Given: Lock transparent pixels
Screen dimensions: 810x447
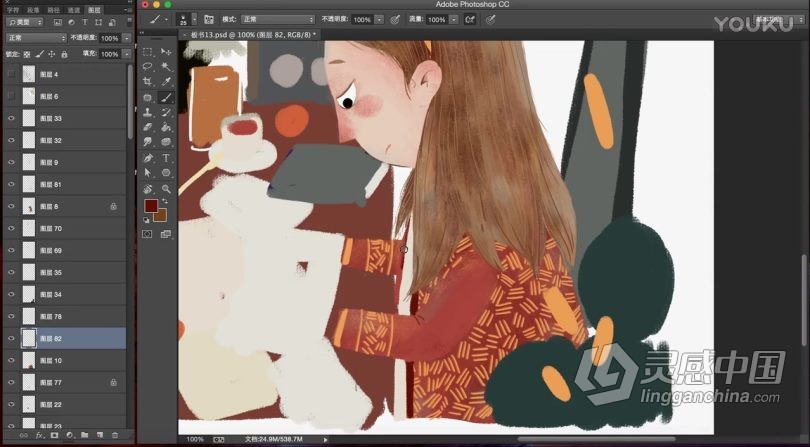Looking at the screenshot, I should pos(27,54).
